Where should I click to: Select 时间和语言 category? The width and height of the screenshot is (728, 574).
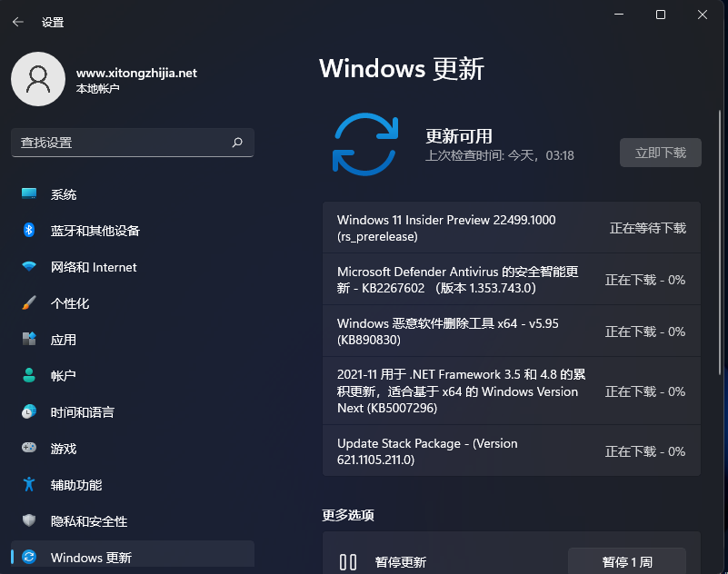pos(133,412)
